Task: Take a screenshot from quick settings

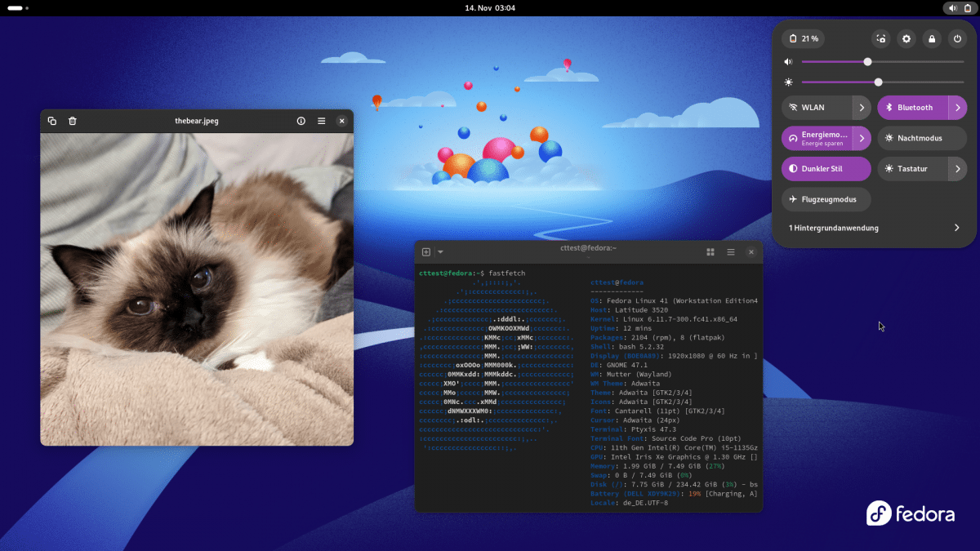Action: pyautogui.click(x=880, y=38)
